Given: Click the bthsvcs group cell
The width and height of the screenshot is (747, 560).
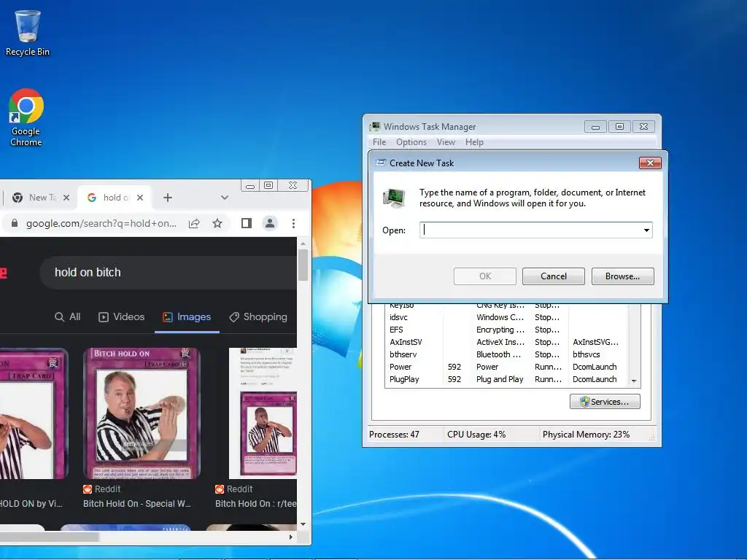Looking at the screenshot, I should coord(587,354).
